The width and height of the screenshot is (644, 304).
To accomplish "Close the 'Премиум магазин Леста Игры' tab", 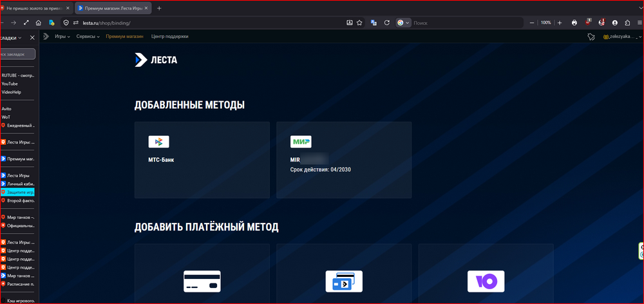I will [x=145, y=8].
